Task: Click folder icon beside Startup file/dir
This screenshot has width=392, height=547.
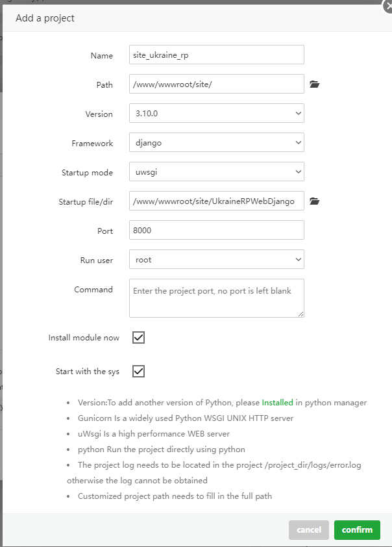Action: point(315,201)
